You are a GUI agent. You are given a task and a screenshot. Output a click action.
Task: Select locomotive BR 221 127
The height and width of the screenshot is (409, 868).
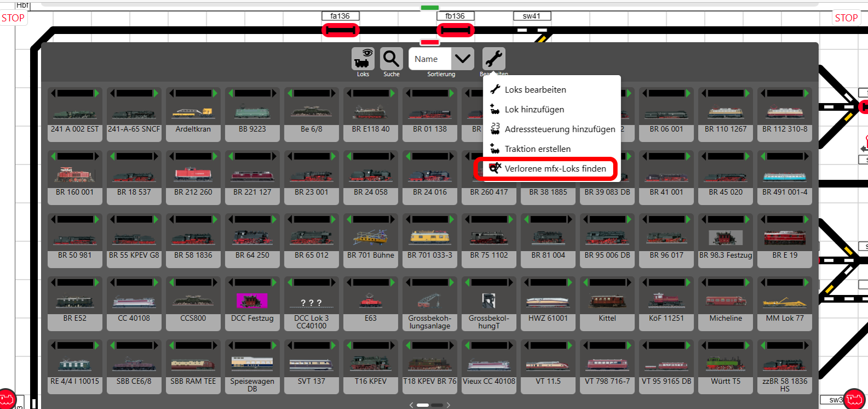pos(253,178)
